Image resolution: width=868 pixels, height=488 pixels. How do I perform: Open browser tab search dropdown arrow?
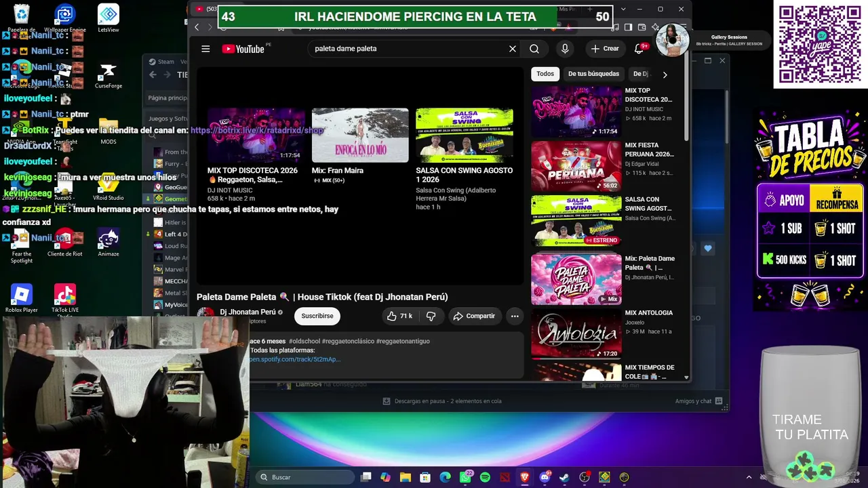click(623, 9)
